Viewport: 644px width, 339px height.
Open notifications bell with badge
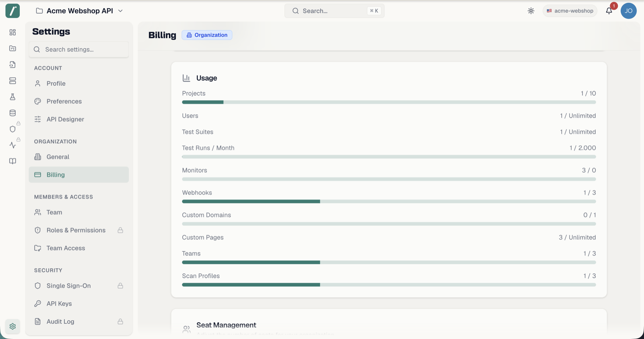coord(609,11)
